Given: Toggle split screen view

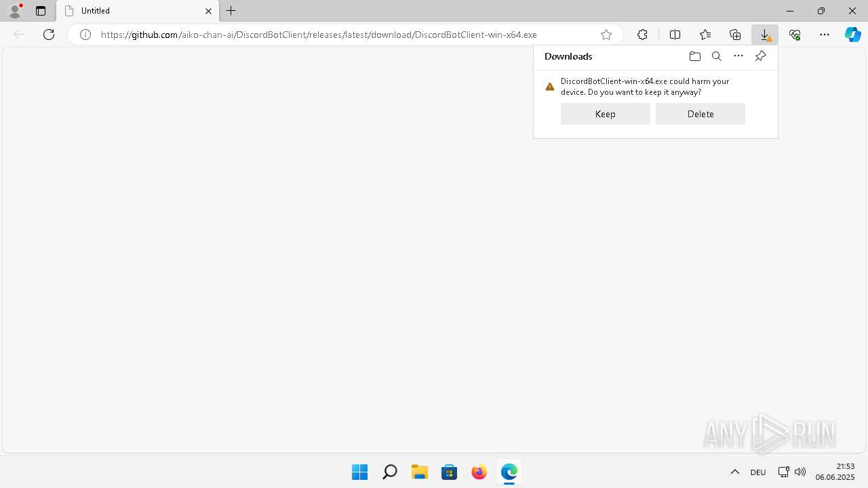Looking at the screenshot, I should pyautogui.click(x=675, y=35).
